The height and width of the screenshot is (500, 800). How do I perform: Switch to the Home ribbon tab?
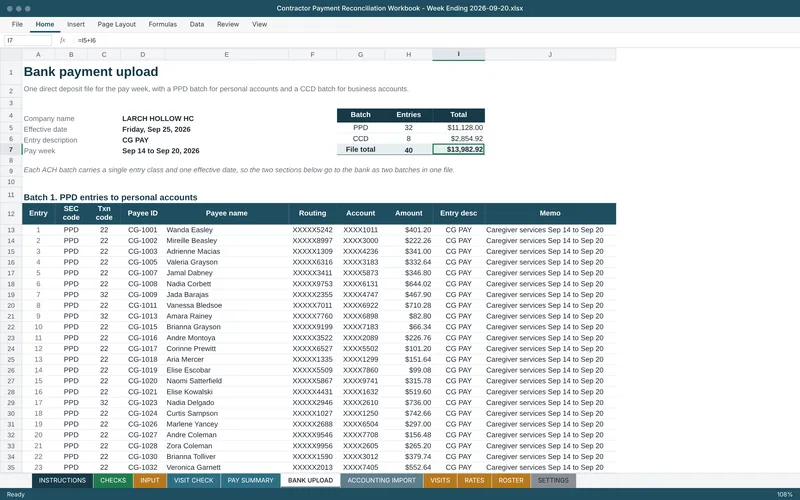point(44,24)
